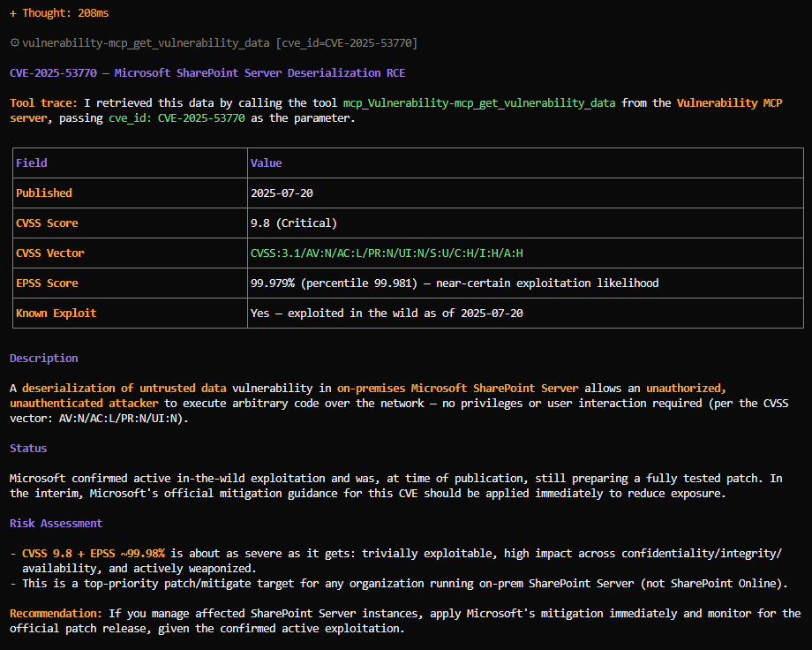Viewport: 812px width, 650px height.
Task: Click 'Vulnerability MCP server' orange text
Action: [x=729, y=103]
